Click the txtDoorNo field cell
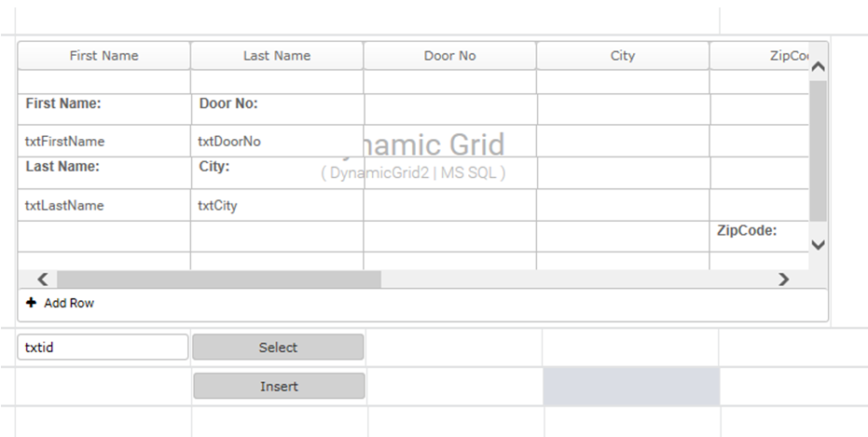The image size is (868, 437). click(x=229, y=142)
